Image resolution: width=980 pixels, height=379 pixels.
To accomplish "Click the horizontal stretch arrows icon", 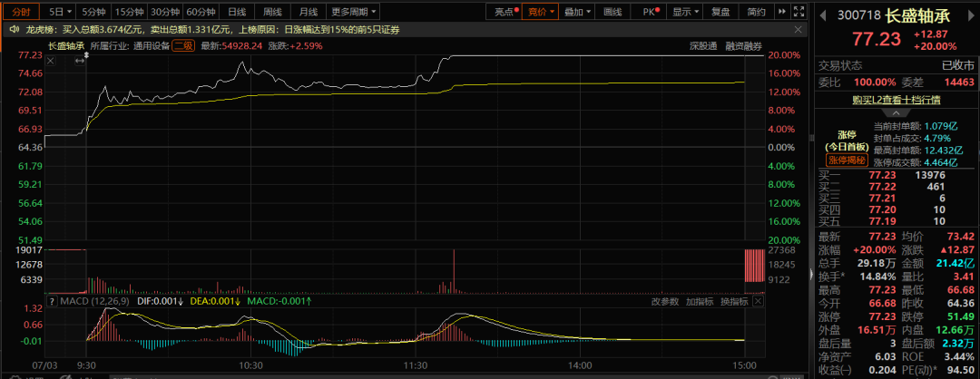I will [x=80, y=61].
